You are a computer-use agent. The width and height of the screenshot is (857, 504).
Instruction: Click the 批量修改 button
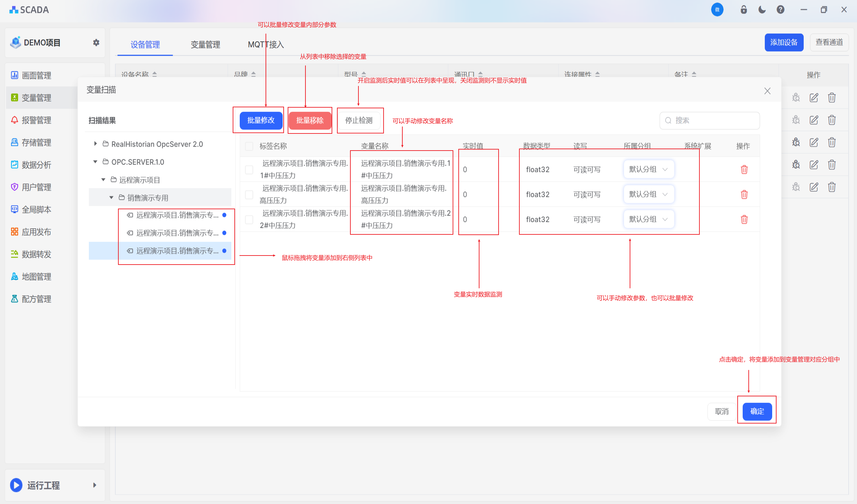pyautogui.click(x=261, y=120)
